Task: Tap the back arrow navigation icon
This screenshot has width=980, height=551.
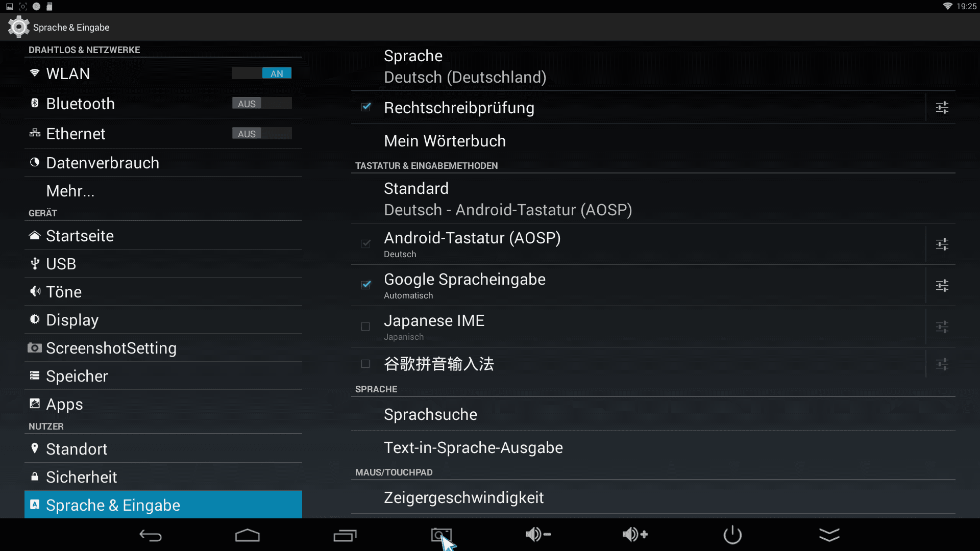Action: pos(151,535)
